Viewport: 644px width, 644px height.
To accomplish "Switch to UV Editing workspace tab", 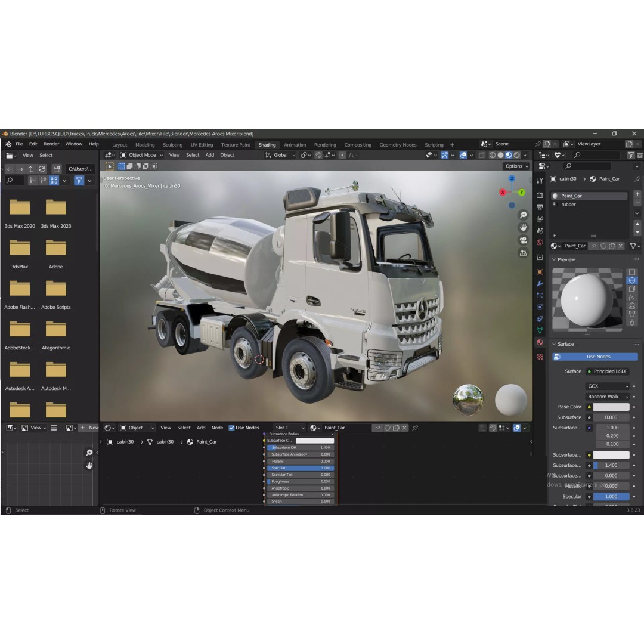I will point(202,145).
